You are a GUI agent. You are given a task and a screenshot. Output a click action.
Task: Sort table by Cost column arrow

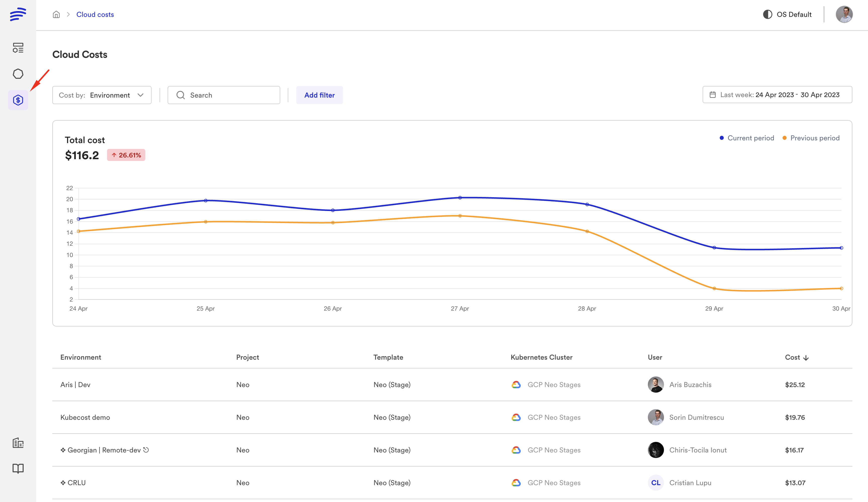tap(806, 358)
